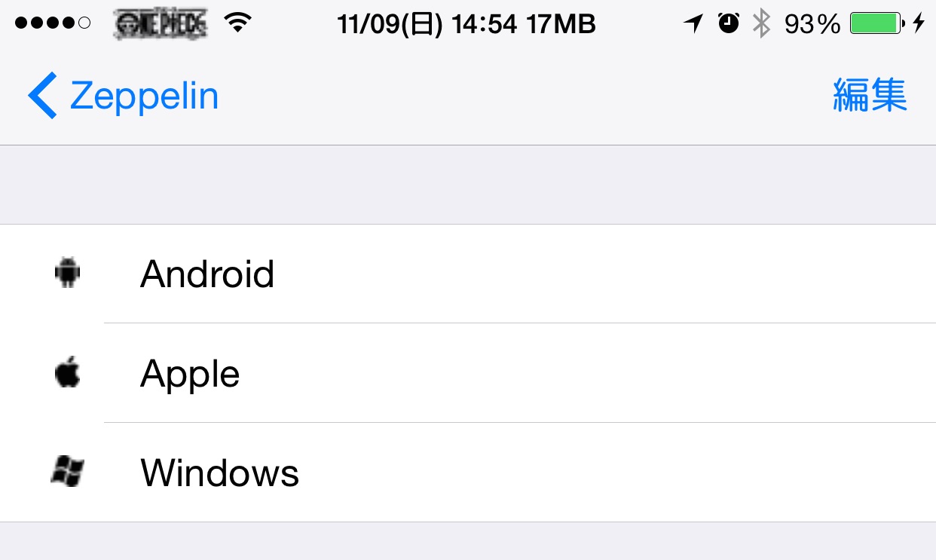Viewport: 936px width, 560px height.
Task: Select the Android list entry label
Action: coord(207,274)
